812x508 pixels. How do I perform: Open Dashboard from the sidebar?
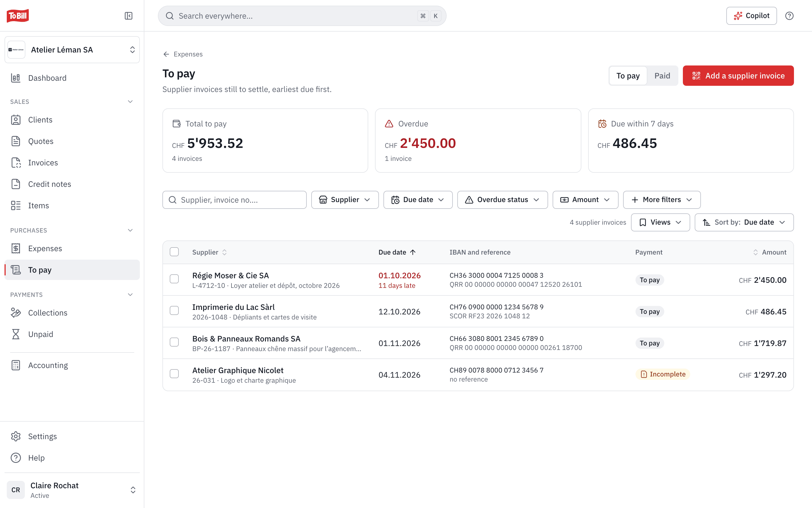point(72,78)
